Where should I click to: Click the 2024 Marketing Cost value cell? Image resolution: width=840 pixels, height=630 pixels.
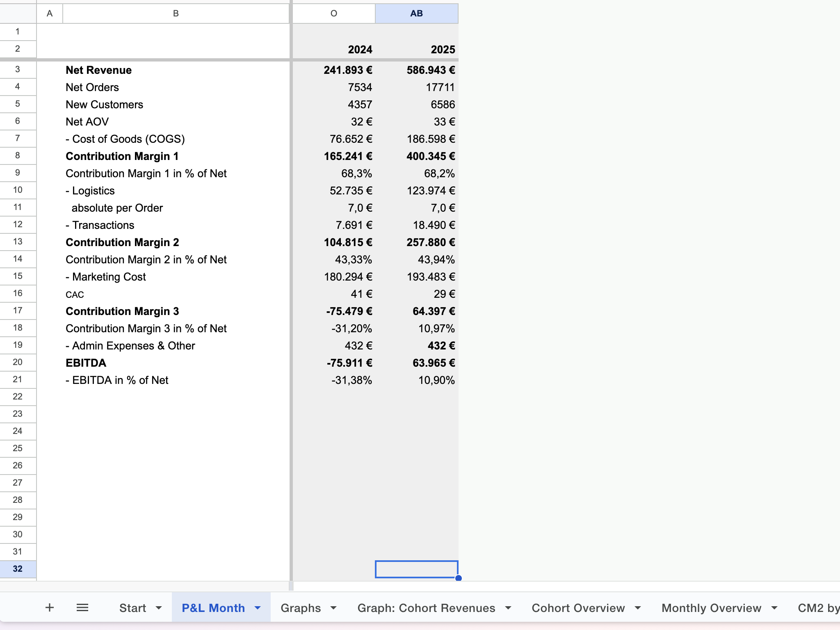pyautogui.click(x=348, y=277)
